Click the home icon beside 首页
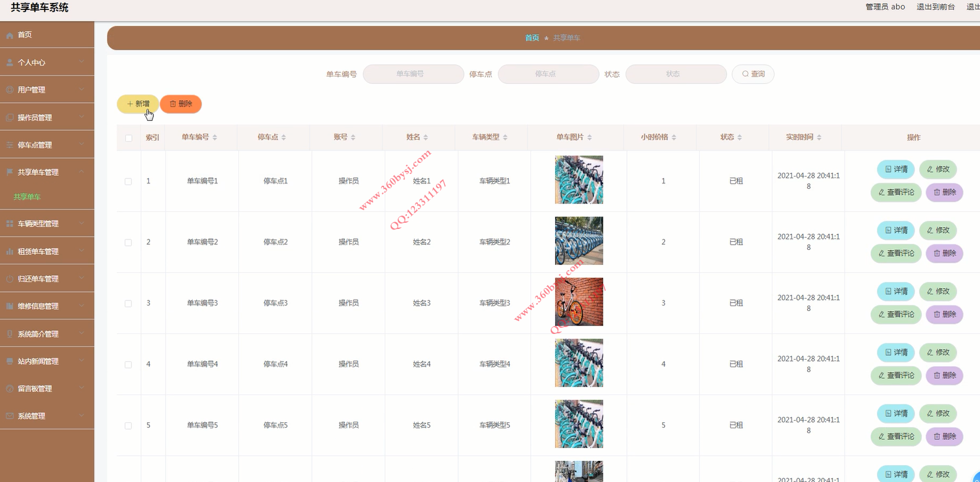 10,35
